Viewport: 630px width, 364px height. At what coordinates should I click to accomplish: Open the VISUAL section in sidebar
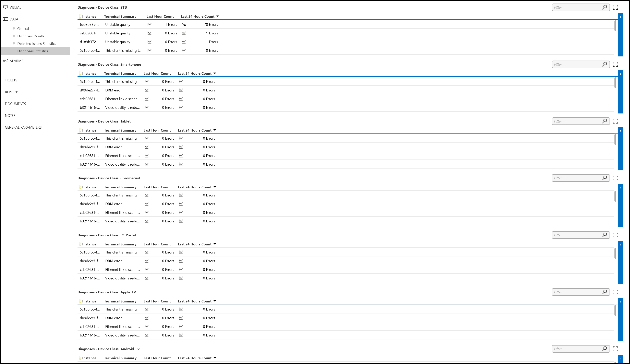[x=12, y=7]
